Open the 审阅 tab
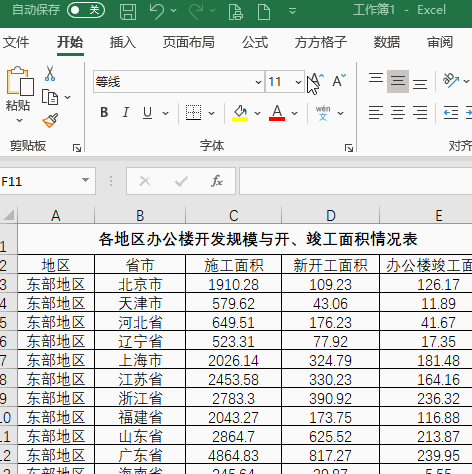 point(440,42)
